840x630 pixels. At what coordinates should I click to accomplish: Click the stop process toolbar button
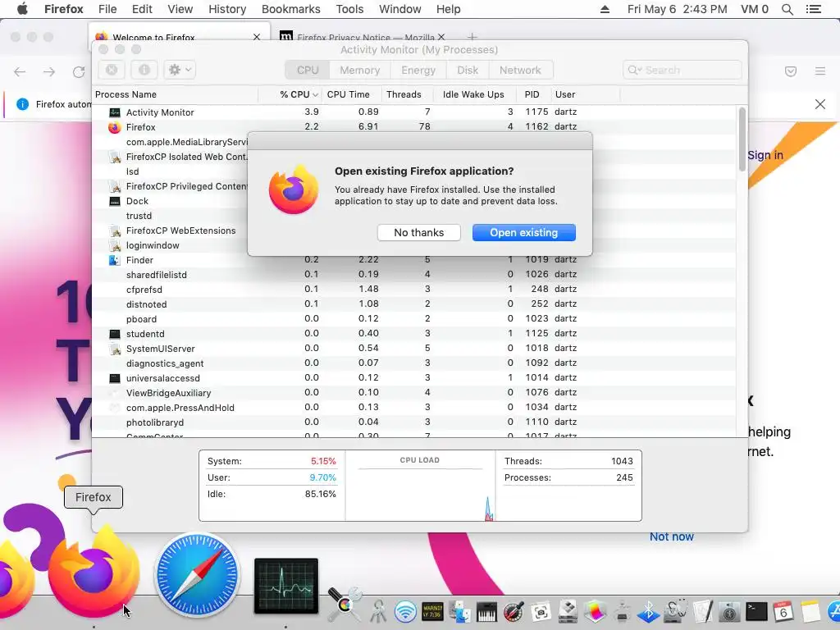[112, 70]
